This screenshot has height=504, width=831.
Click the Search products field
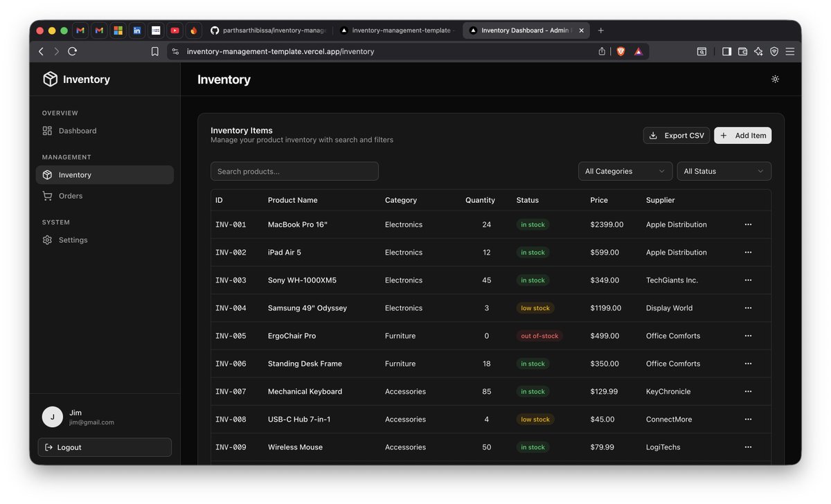[294, 171]
